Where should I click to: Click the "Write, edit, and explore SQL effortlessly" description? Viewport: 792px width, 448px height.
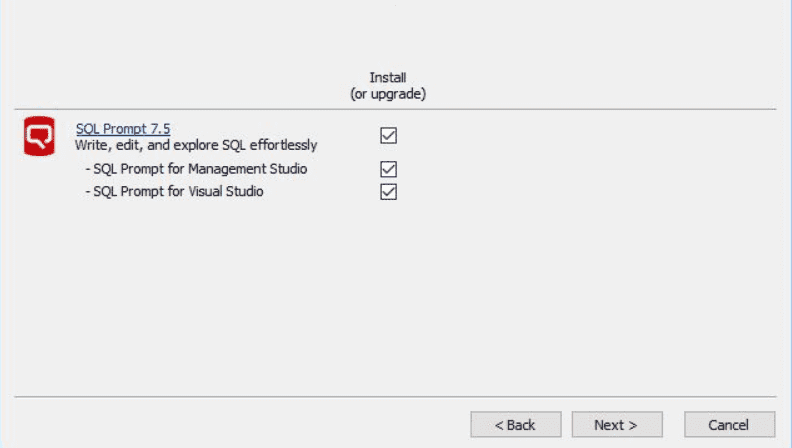[196, 145]
